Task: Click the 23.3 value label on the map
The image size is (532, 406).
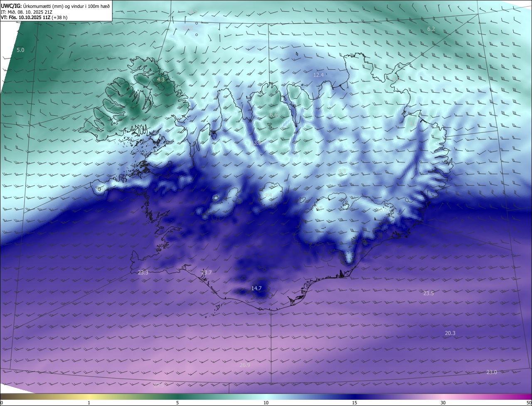Action: [143, 273]
